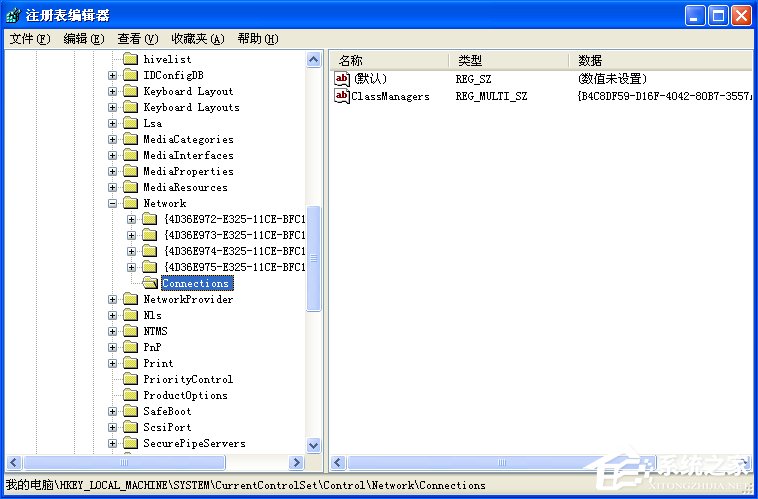Open the 帮助(H) menu
758x499 pixels.
(x=258, y=39)
